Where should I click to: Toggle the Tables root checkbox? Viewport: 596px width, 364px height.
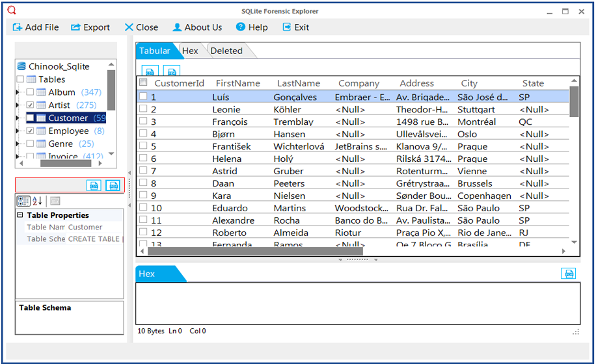pos(21,79)
